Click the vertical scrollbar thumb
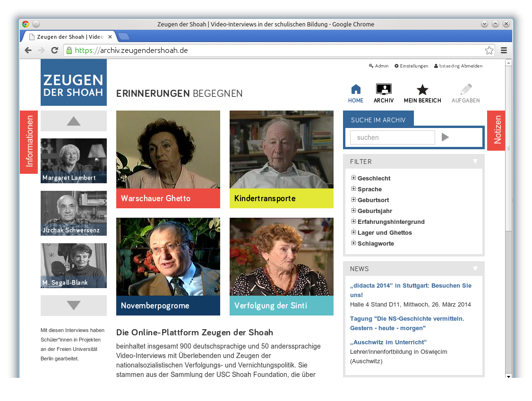Image resolution: width=532 pixels, height=401 pixels. point(508,149)
